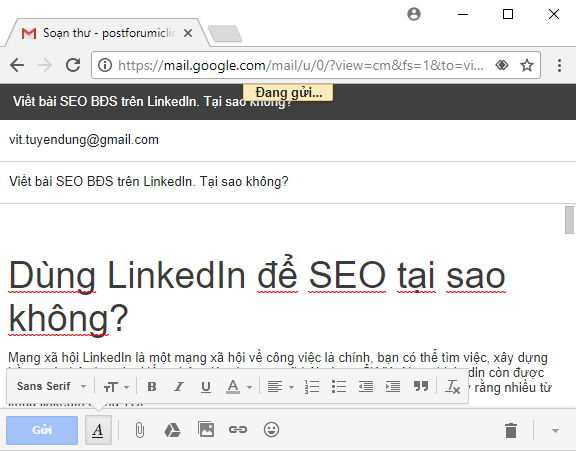The height and width of the screenshot is (451, 576).
Task: View site information icon in address bar
Action: (105, 65)
